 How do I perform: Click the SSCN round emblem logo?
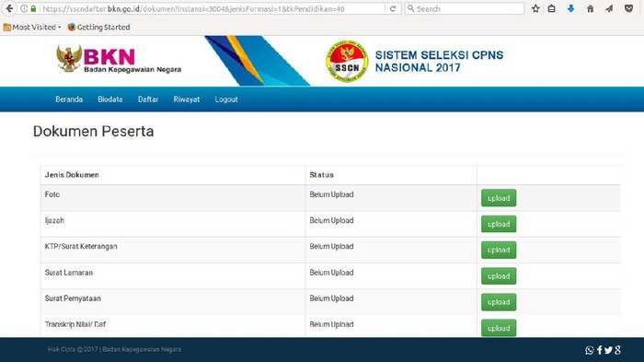point(347,62)
